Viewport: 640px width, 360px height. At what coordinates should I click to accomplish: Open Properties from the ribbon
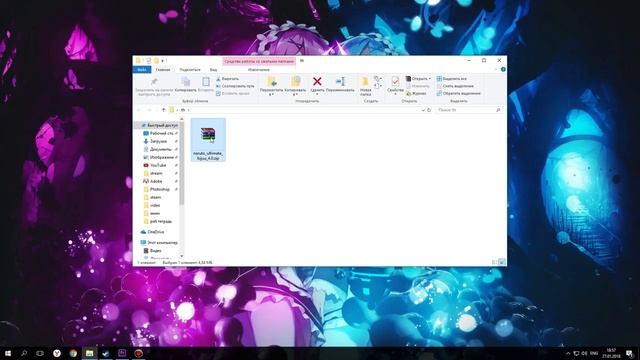click(x=395, y=82)
